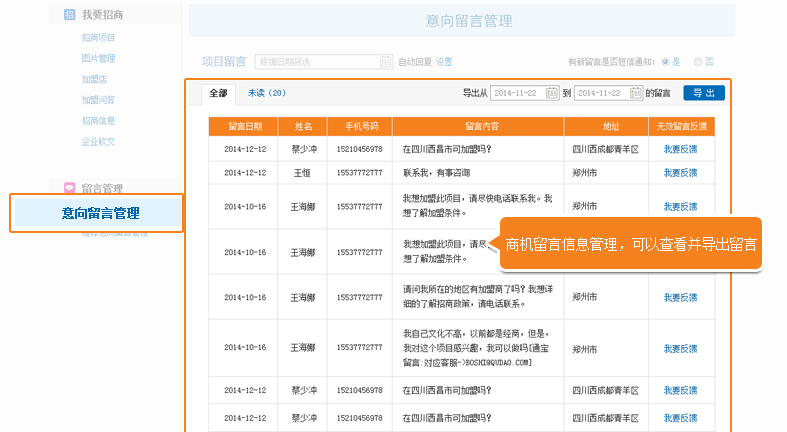Click export start date field 2014-11-22
This screenshot has height=432, width=787.
[524, 93]
